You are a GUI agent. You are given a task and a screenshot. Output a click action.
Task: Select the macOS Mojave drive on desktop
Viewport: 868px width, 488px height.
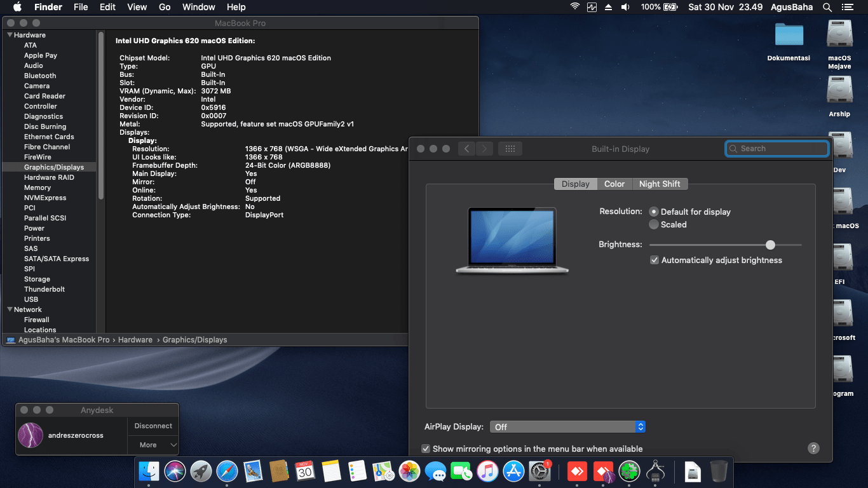click(839, 34)
